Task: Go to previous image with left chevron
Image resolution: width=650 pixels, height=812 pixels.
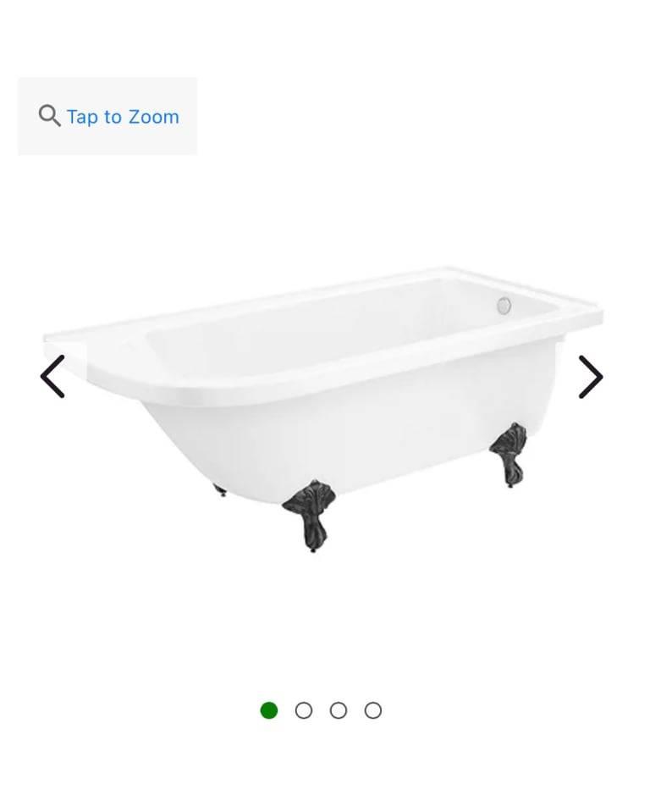Action: click(x=52, y=377)
